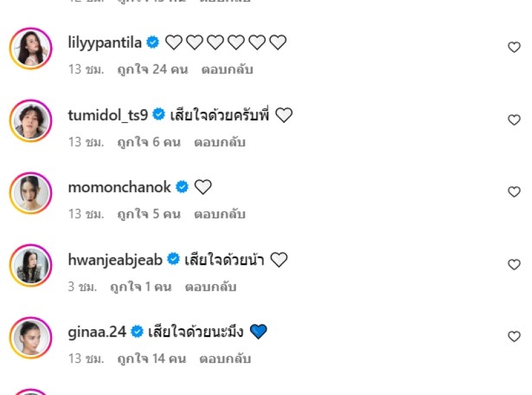View the 24 likes on lilyypantila's comment
The width and height of the screenshot is (532, 395).
point(152,69)
